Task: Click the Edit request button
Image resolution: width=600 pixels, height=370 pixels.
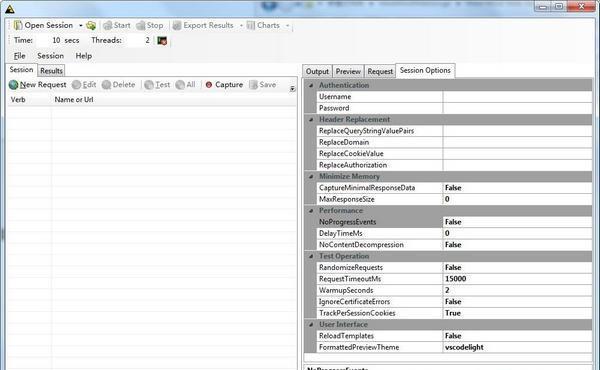Action: (x=84, y=85)
